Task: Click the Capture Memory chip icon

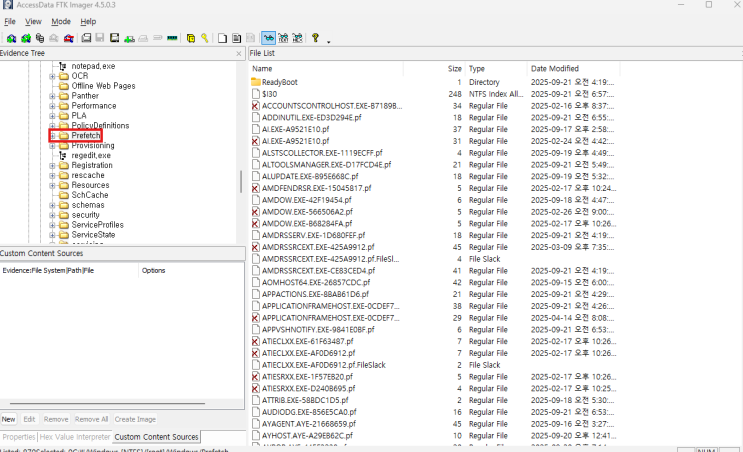Action: (x=172, y=38)
